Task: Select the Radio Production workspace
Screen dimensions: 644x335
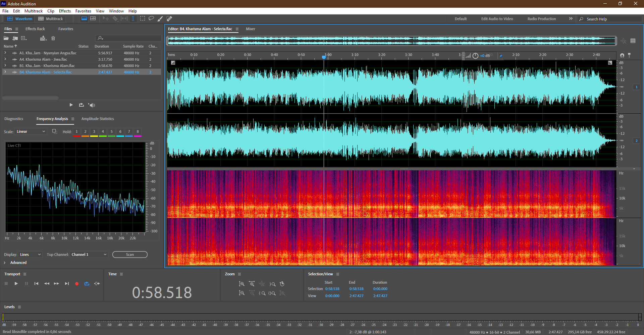Action: click(x=542, y=19)
